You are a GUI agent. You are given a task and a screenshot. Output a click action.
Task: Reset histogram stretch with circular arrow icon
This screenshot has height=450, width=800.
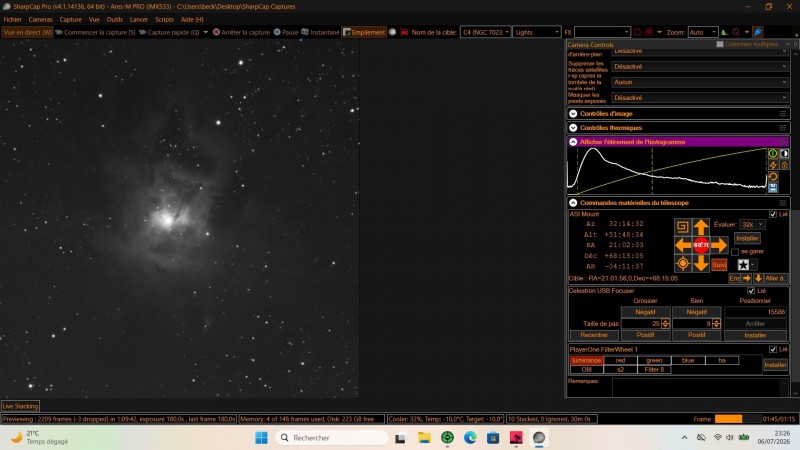pyautogui.click(x=773, y=177)
